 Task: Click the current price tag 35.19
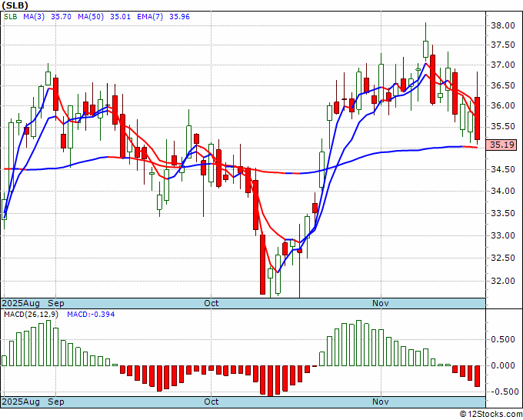point(501,145)
